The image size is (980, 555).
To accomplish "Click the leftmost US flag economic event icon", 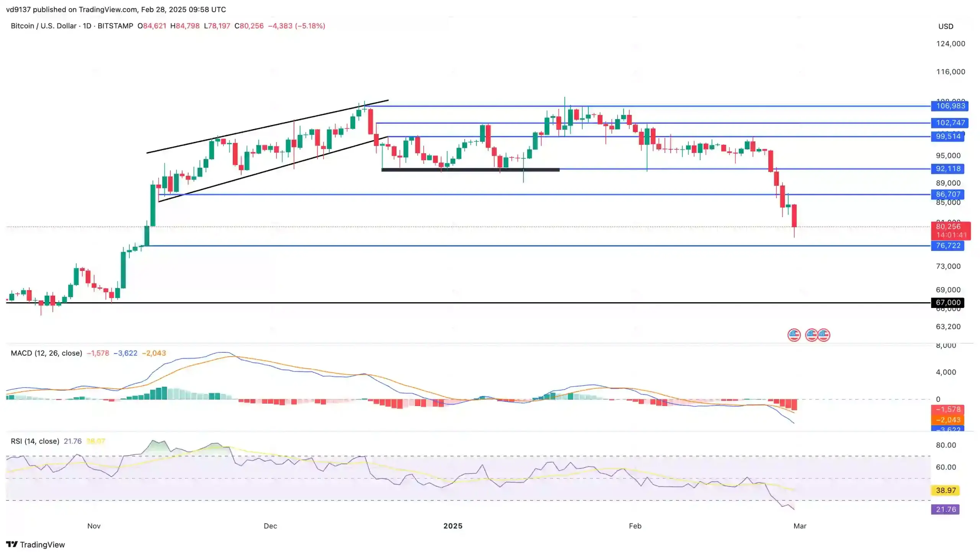I will [x=794, y=335].
